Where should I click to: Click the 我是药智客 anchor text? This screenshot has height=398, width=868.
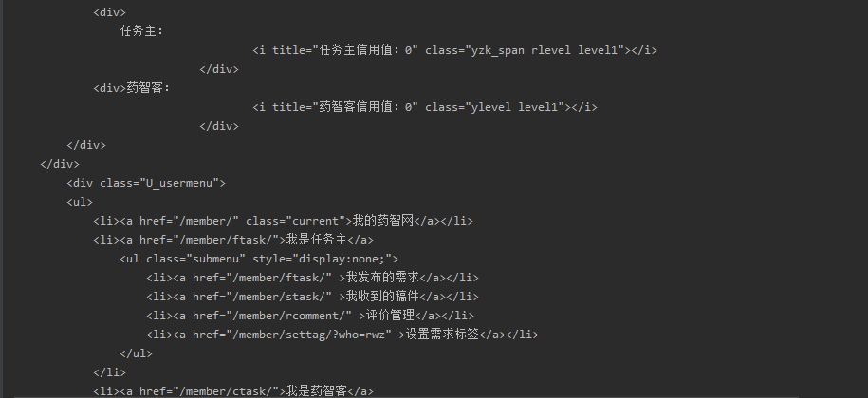[x=317, y=391]
